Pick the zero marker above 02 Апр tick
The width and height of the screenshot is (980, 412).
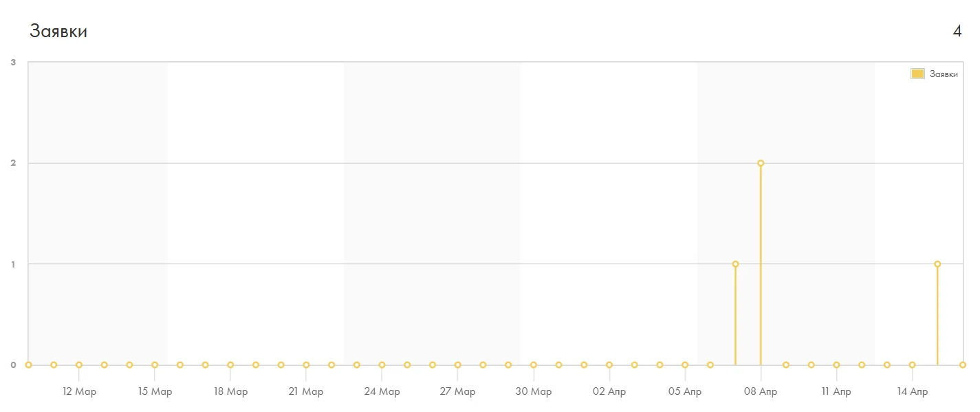(609, 365)
